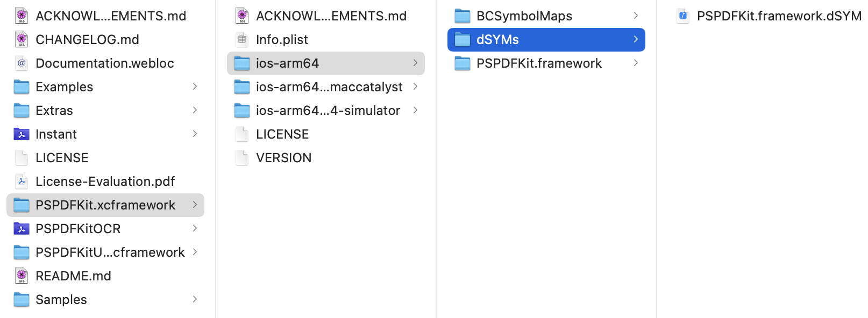Click the License-Evaluation.pdf PDF icon
Screen dimensions: 868x318
[22, 181]
